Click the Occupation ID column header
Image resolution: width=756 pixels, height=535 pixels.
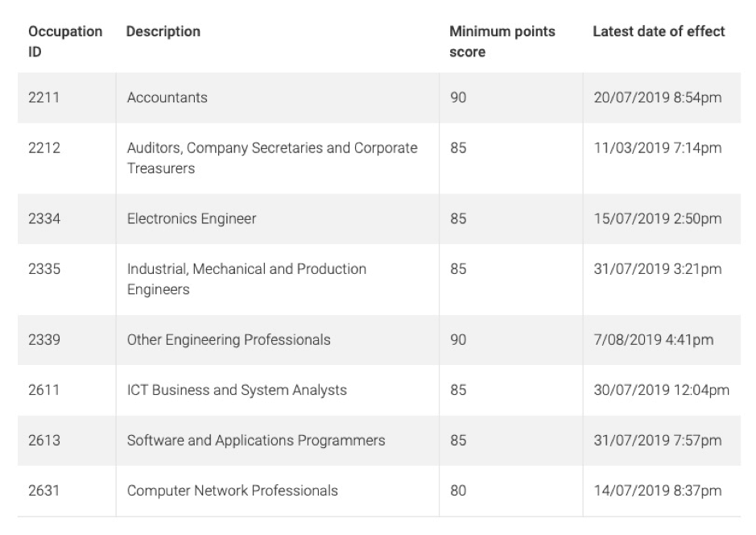pyautogui.click(x=65, y=41)
